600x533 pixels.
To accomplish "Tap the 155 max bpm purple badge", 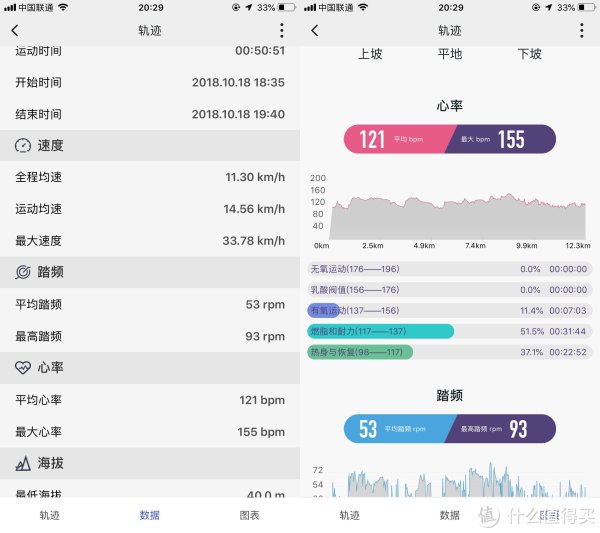I will click(x=503, y=139).
